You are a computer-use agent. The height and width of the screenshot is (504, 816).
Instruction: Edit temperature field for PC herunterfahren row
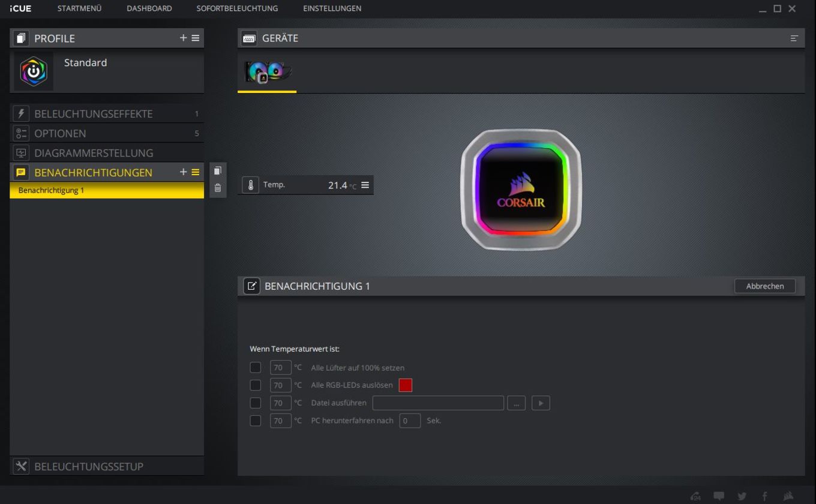point(280,421)
